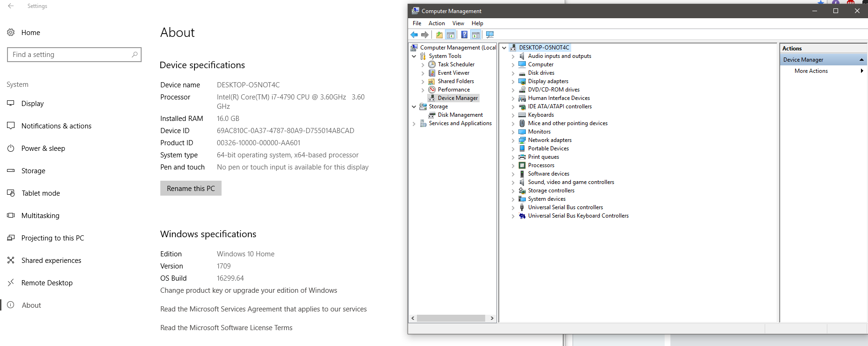
Task: Expand the IDE ATA/ATAPI controllers category
Action: 513,106
